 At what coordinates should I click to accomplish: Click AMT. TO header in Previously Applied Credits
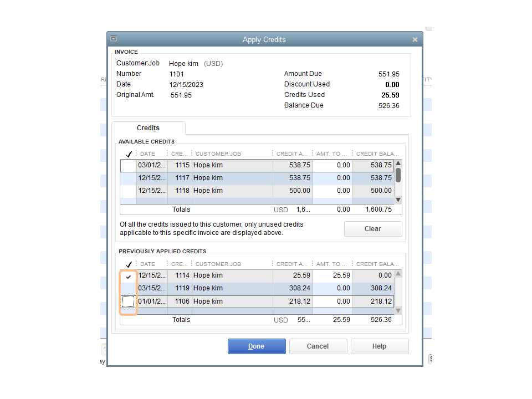pyautogui.click(x=331, y=264)
